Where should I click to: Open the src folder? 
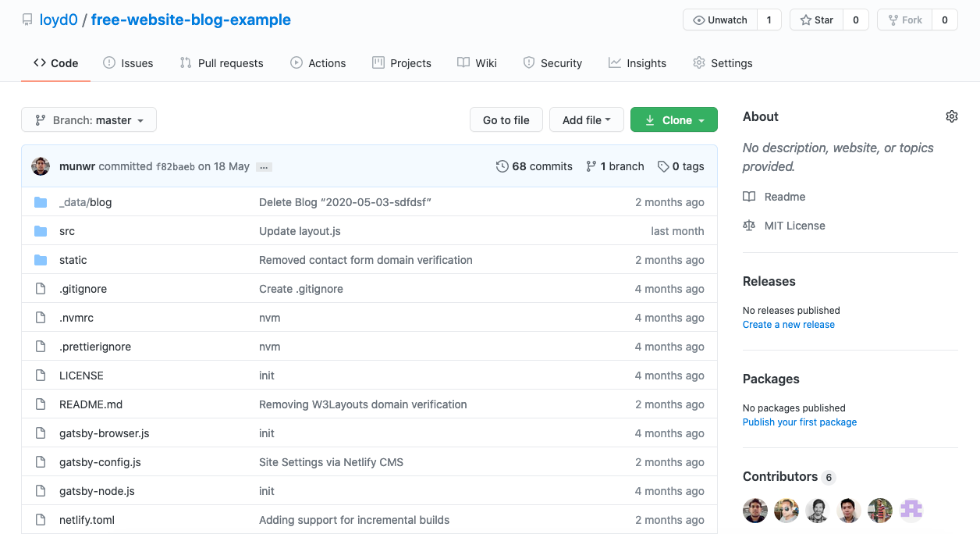67,231
